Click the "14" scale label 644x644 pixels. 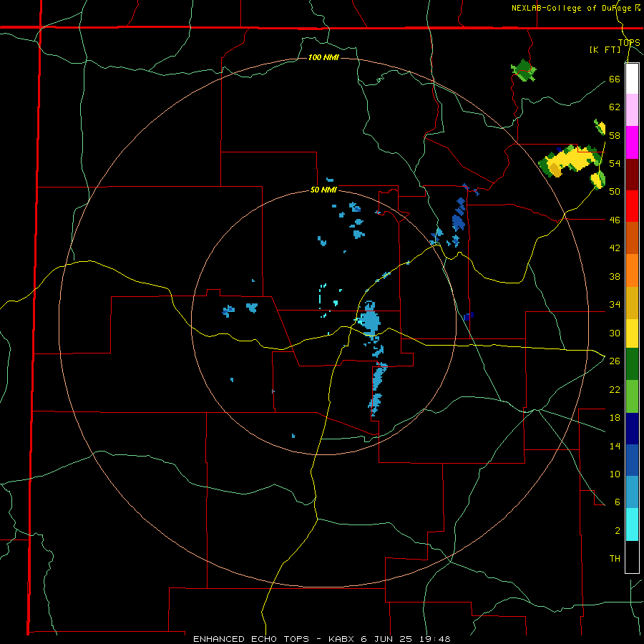point(615,446)
